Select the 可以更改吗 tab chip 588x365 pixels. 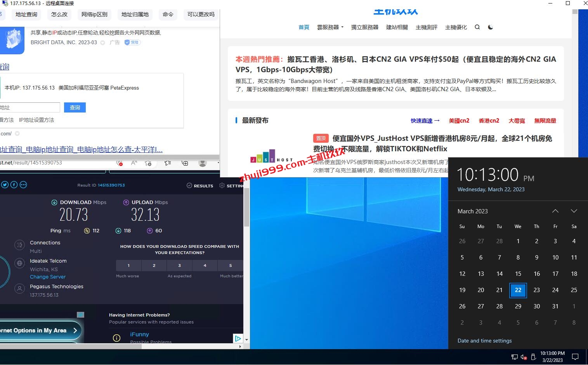pos(201,14)
